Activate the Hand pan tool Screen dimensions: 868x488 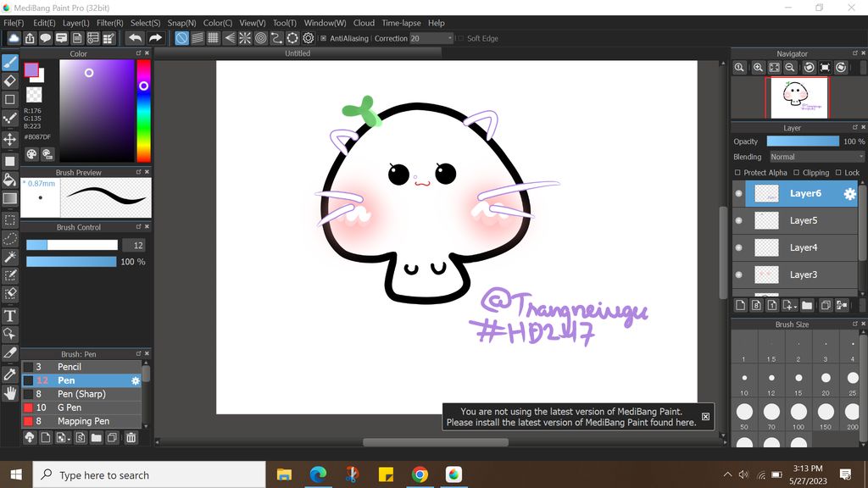coord(10,393)
